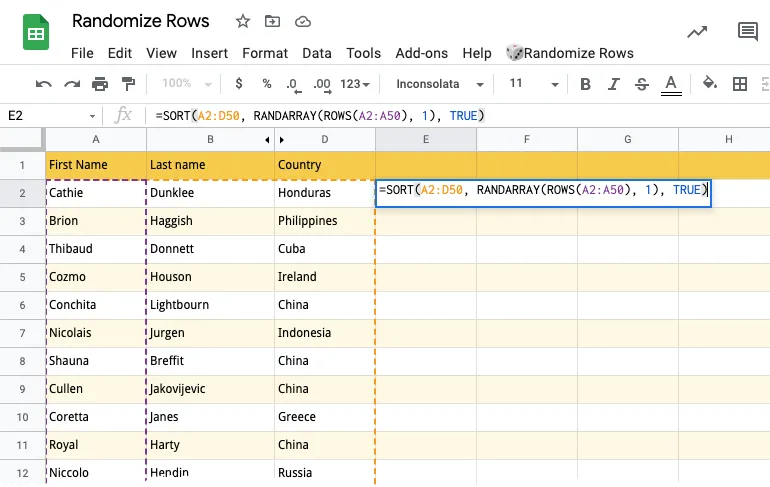Apply percent format button

pyautogui.click(x=266, y=84)
